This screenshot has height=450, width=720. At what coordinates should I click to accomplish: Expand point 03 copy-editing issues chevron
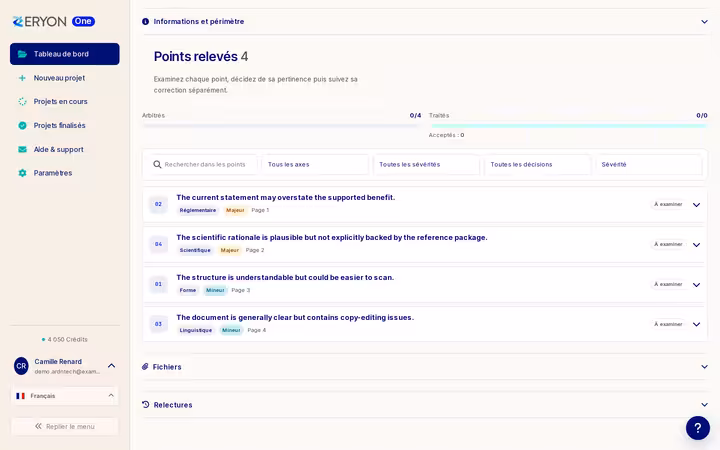(697, 324)
